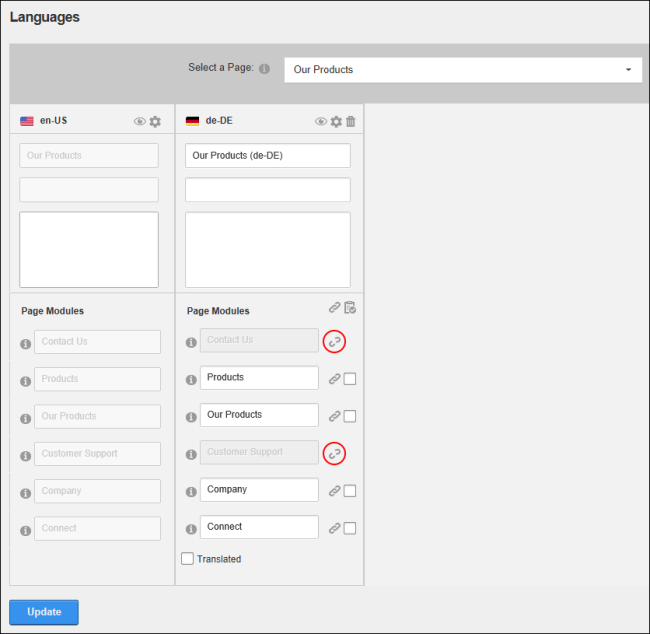Click info icon beside de-DE Contact Us module
This screenshot has width=650, height=634.
coord(191,343)
